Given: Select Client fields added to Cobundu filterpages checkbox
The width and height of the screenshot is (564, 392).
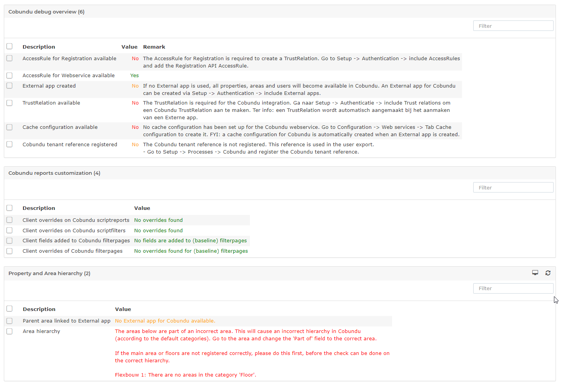Looking at the screenshot, I should (x=10, y=240).
